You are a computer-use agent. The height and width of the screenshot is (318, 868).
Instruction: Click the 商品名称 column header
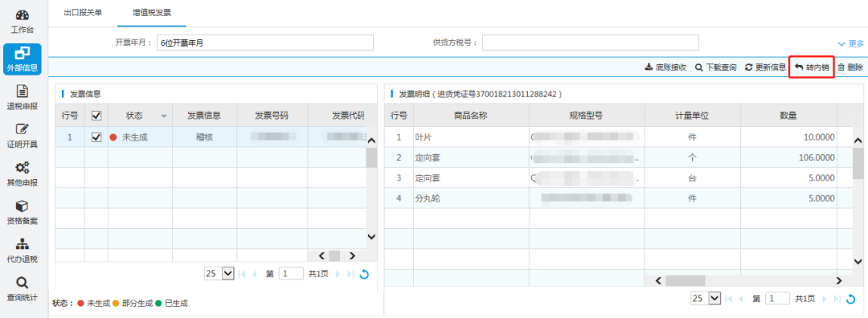(471, 116)
